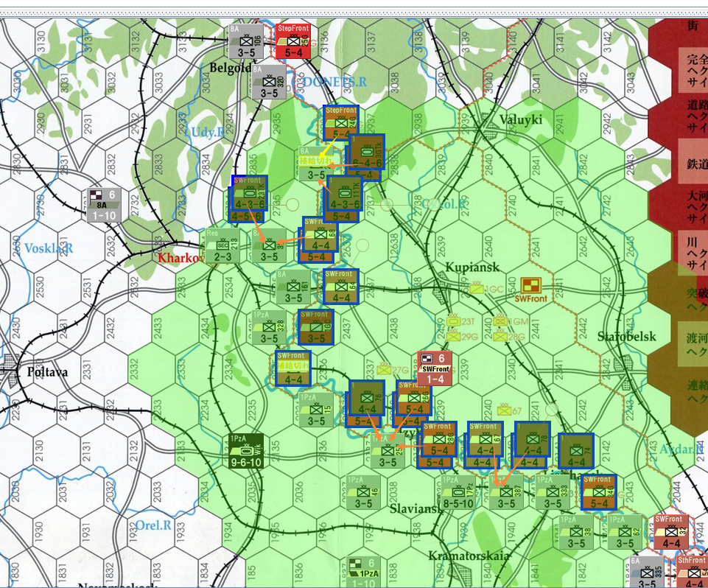Click the faded 1GM unit marker
The height and width of the screenshot is (588, 708).
[511, 321]
